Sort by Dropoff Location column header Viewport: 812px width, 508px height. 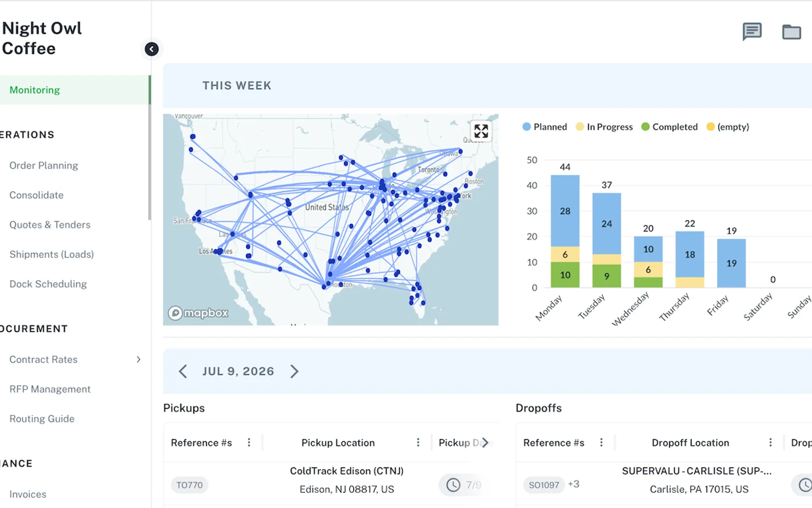(690, 442)
